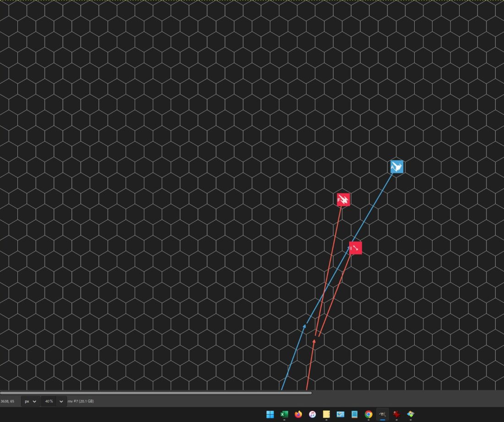Open Excel from the taskbar
The image size is (504, 422).
tap(284, 414)
